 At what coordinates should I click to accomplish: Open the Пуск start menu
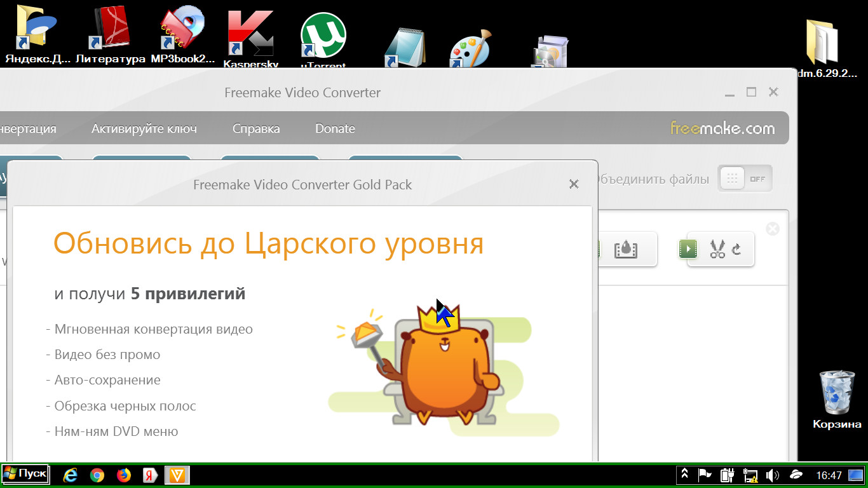coord(25,474)
